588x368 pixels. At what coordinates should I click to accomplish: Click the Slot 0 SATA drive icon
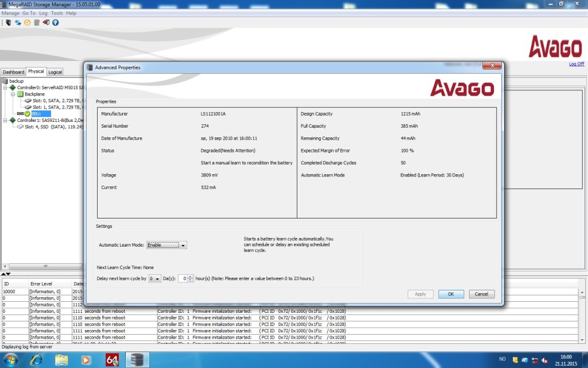tap(28, 101)
